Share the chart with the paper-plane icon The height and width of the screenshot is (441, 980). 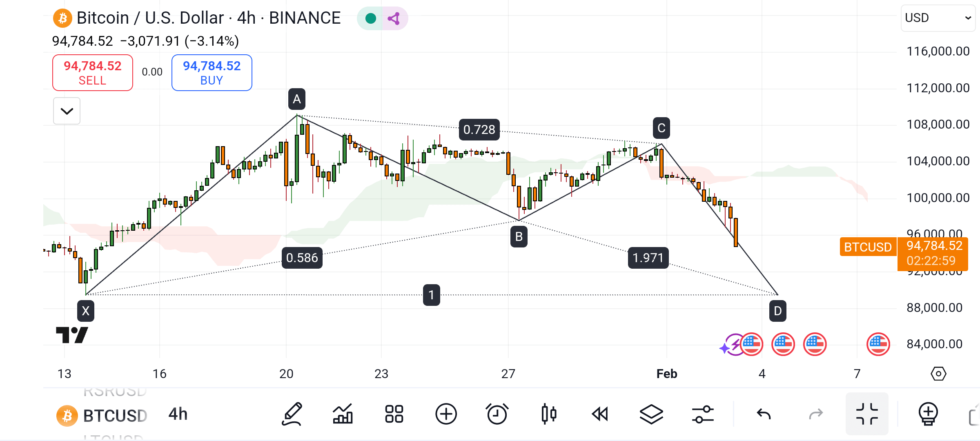[393, 18]
